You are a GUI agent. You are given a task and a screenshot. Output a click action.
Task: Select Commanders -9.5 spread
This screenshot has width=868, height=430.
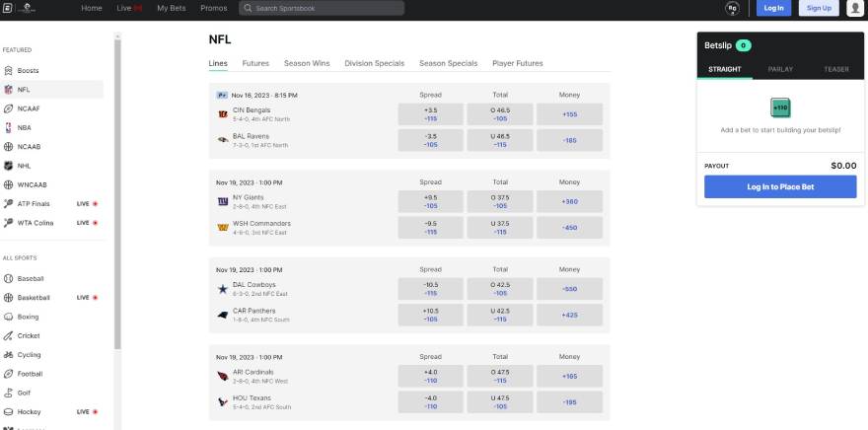pos(431,228)
